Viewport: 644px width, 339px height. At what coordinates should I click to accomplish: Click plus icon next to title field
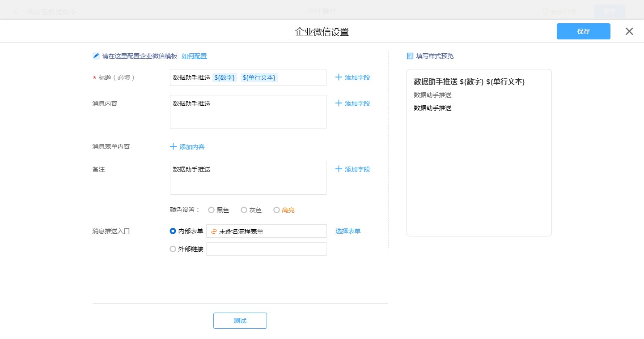pos(339,77)
